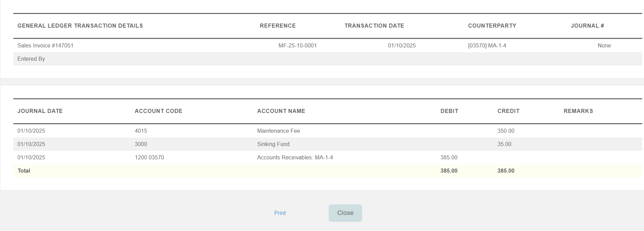Viewport: 644px width, 231px height.
Task: Click the Reference column header
Action: coord(277,26)
